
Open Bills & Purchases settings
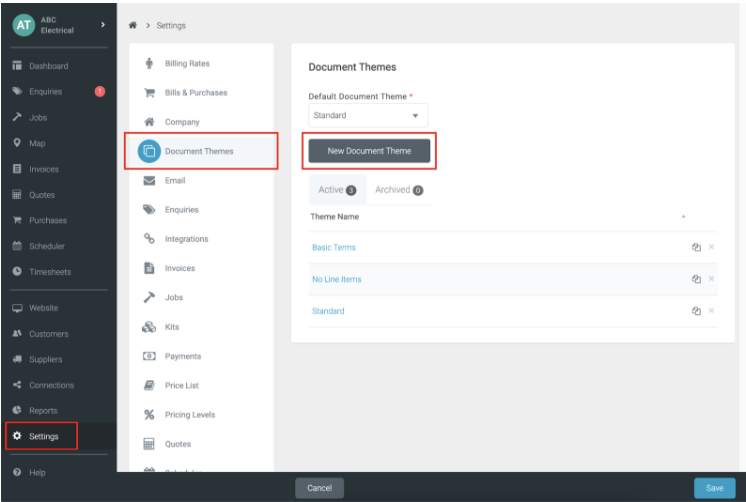click(x=201, y=93)
